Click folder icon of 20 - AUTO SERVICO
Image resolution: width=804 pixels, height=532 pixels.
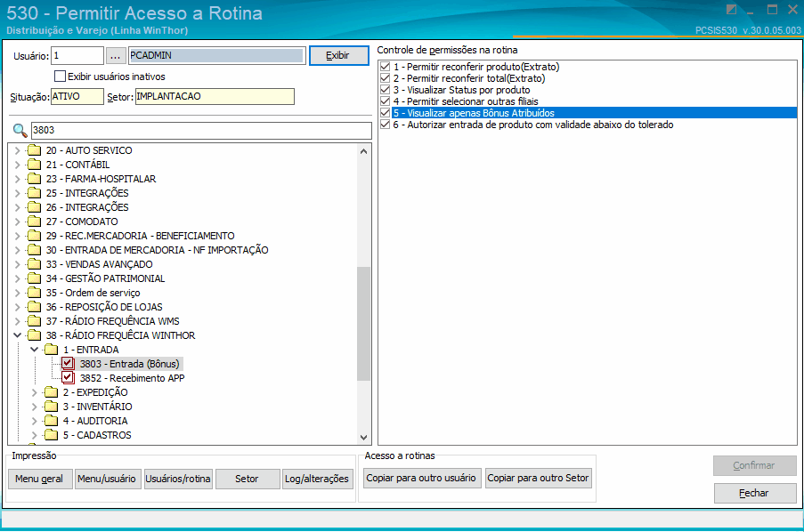[x=35, y=150]
